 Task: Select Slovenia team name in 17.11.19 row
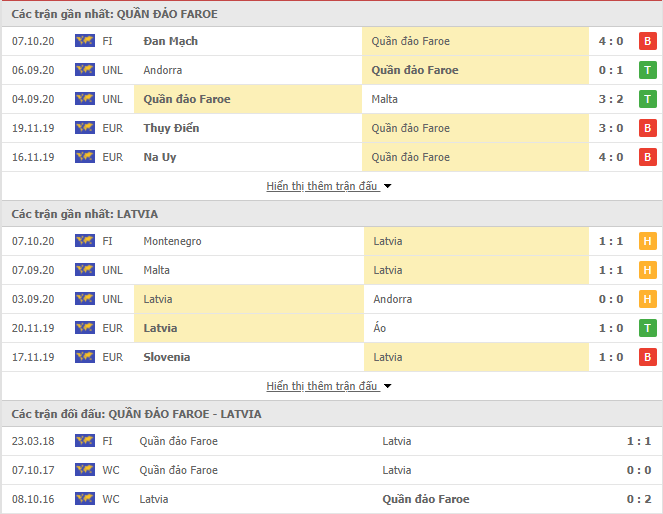(x=167, y=357)
